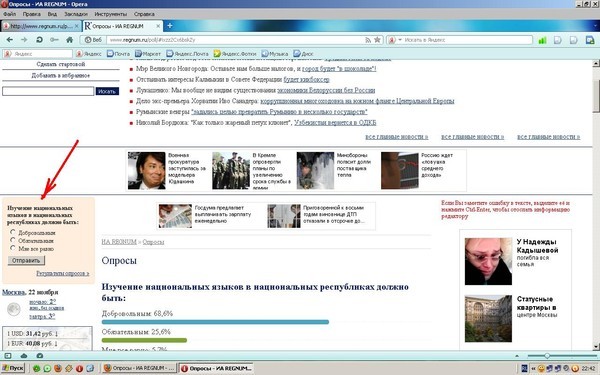The image size is (600, 375).
Task: Open the Статусные квартиры ad thumbnail
Action: pos(488,318)
